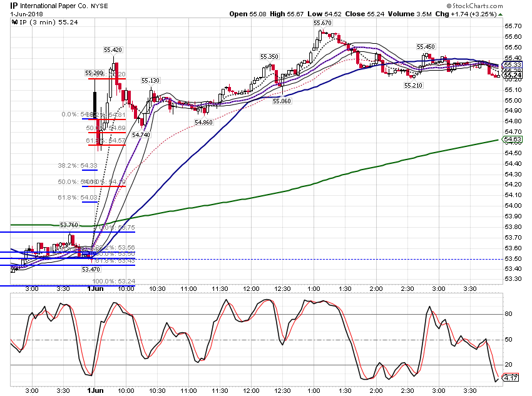Viewport: 532px width, 396px height.
Task: Click the 80 level label on the stochastic panel
Action: click(x=509, y=314)
